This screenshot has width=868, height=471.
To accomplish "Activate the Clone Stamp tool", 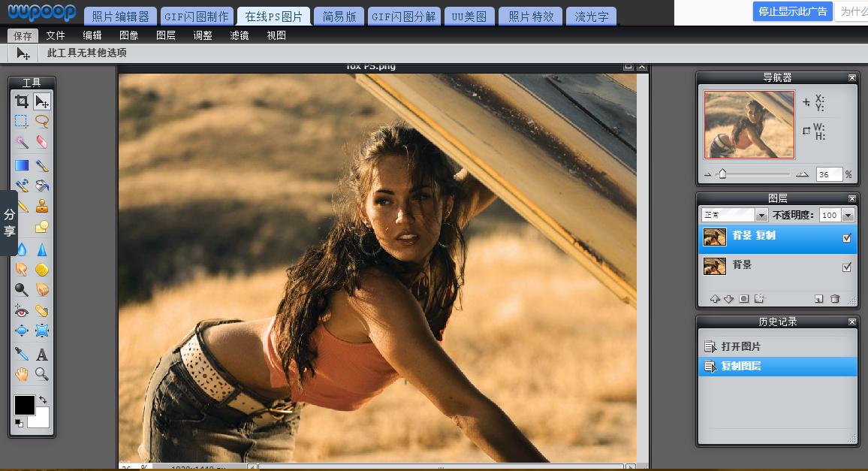I will point(42,206).
